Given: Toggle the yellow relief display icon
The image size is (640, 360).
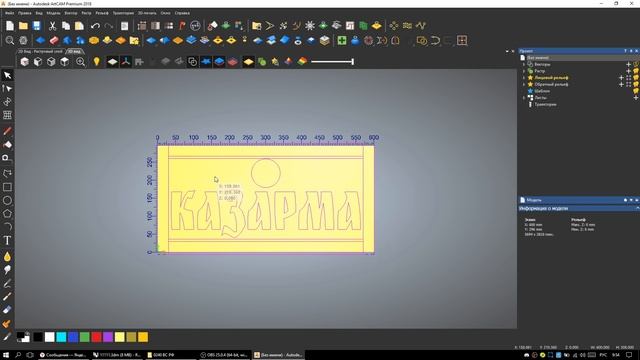Looking at the screenshot, I should click(248, 62).
